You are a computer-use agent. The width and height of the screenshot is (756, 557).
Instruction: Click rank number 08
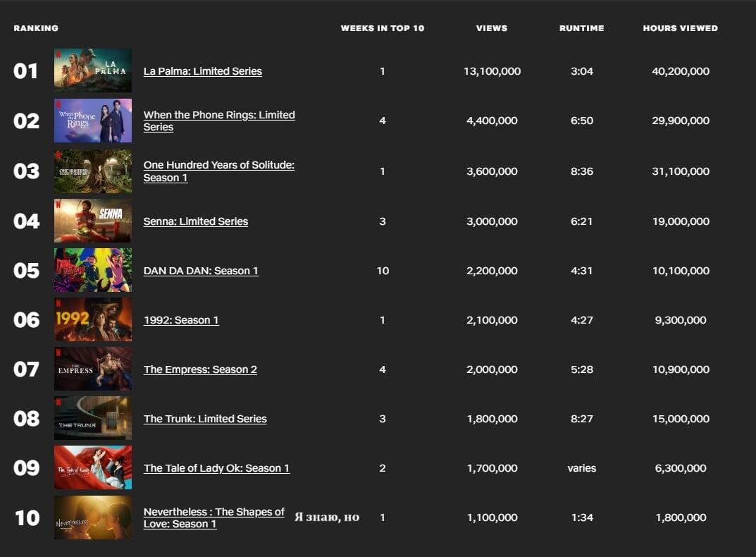(x=27, y=419)
